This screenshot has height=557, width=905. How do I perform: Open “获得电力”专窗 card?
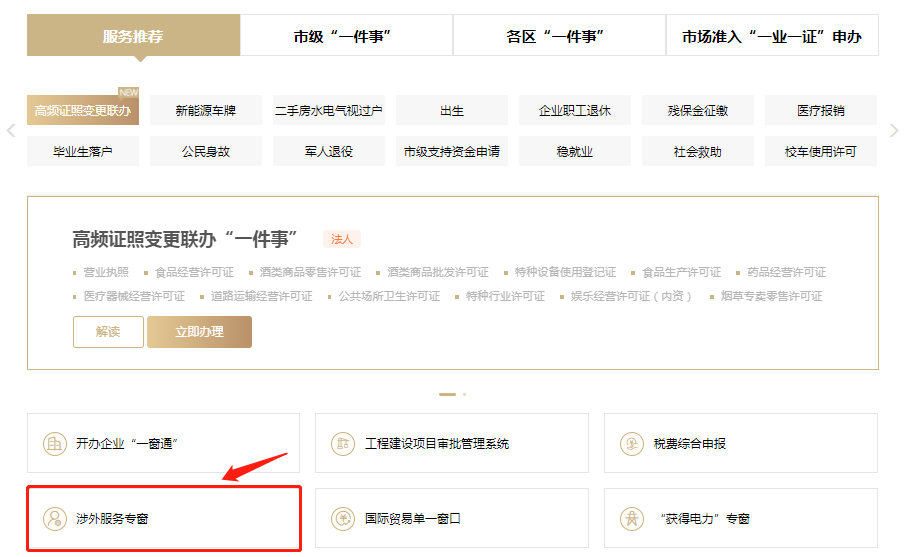pos(741,518)
